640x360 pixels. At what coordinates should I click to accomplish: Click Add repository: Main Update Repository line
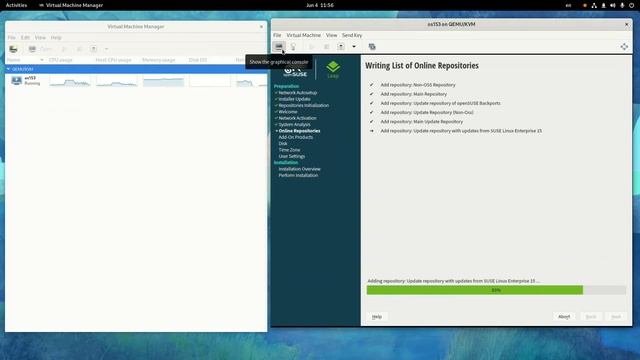tap(422, 122)
